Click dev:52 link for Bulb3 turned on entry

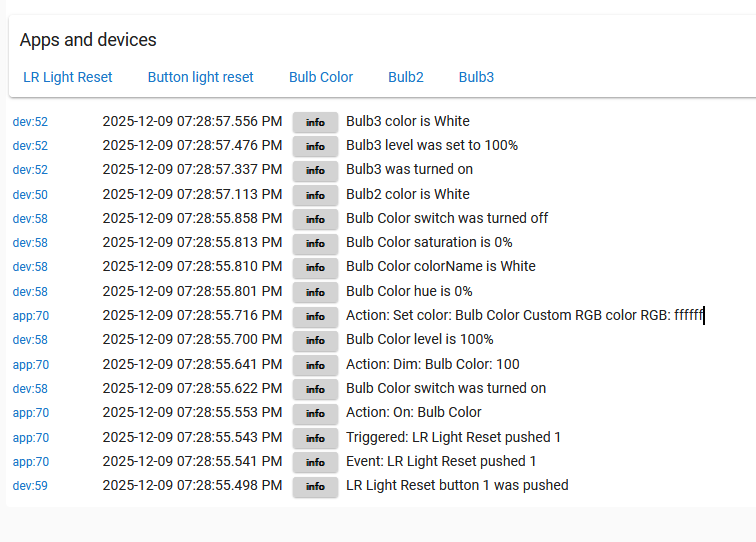tap(30, 170)
